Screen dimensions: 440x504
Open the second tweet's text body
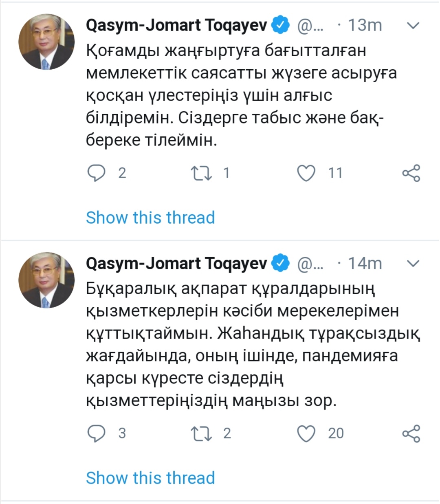253,345
